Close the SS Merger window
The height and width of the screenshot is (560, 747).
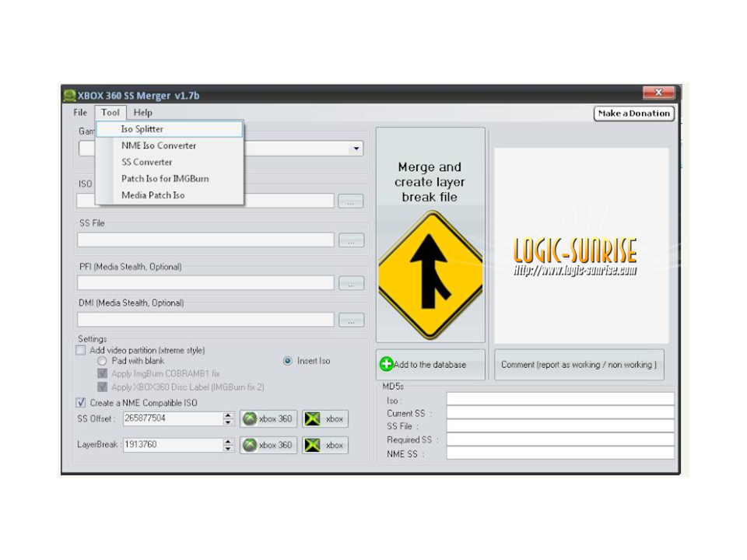658,92
